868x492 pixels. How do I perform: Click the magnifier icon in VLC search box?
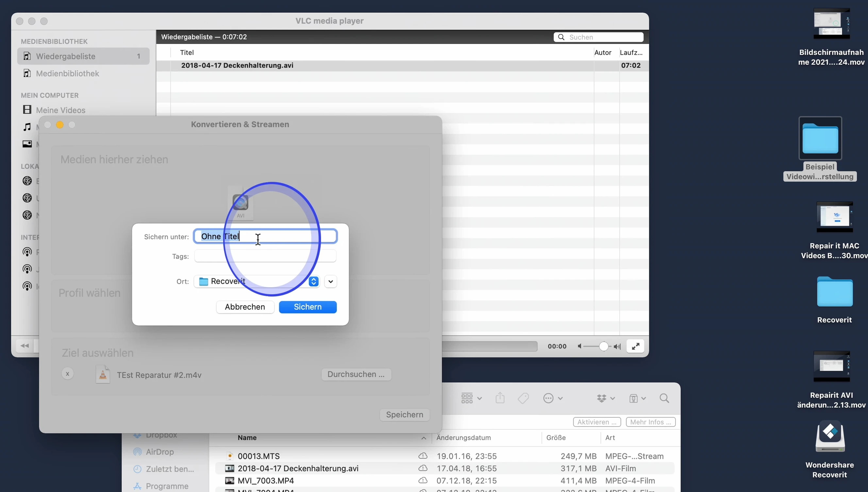561,37
